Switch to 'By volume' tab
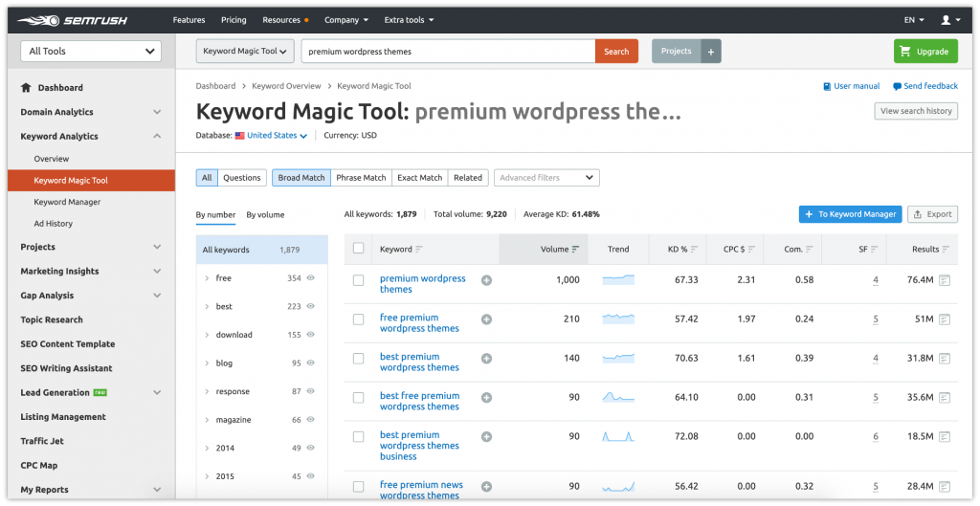The width and height of the screenshot is (980, 506). coord(265,215)
